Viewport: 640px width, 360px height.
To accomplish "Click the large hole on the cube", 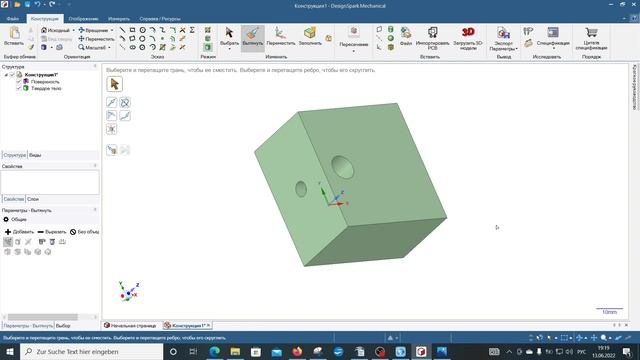I will click(342, 167).
